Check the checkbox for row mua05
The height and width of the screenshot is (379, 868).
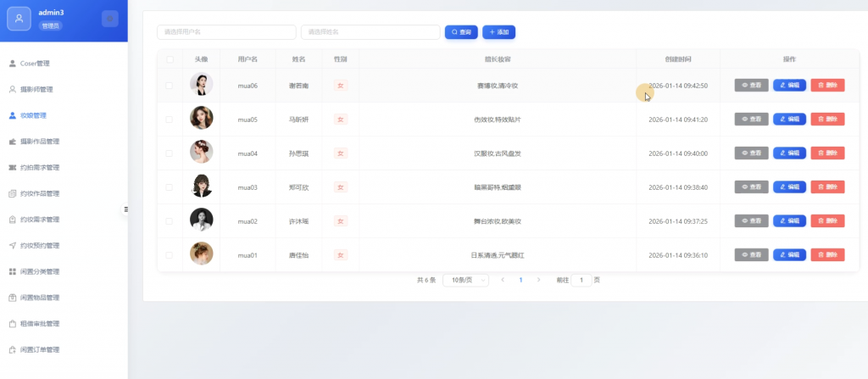[169, 120]
